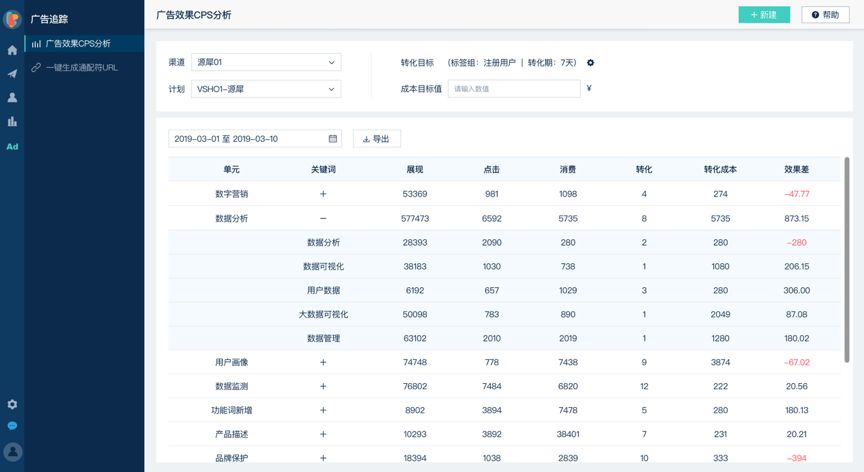
Task: Click gear icon next to 转化目标 settings
Action: 591,63
